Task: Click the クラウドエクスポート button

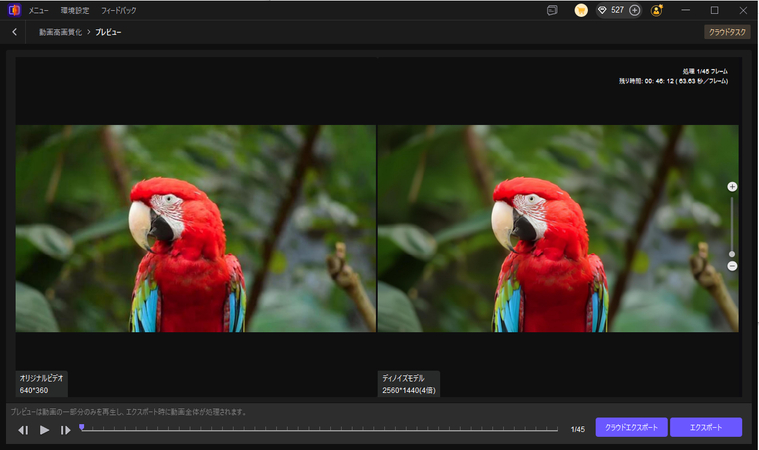Action: coord(631,427)
